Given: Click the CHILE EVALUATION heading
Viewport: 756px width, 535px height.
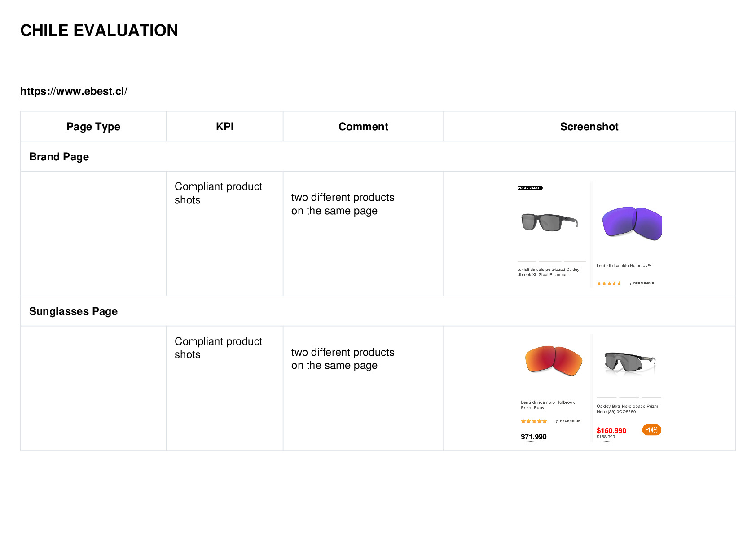Looking at the screenshot, I should pos(99,31).
